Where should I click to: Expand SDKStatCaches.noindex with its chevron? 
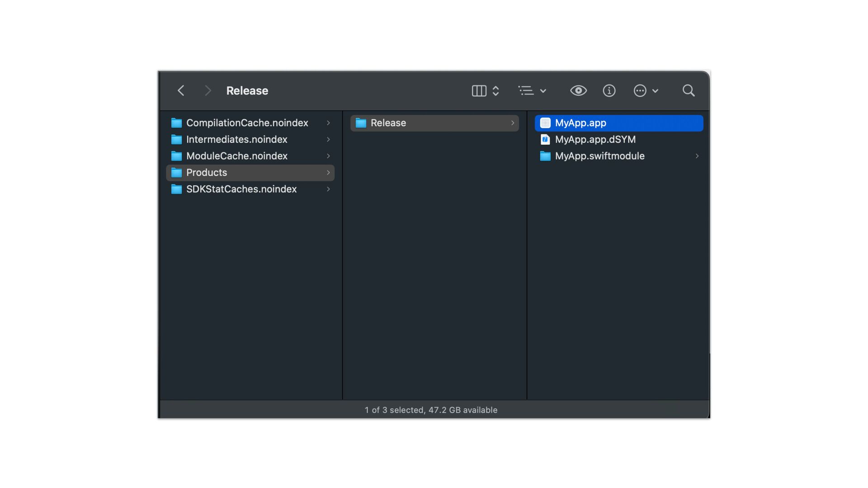[328, 189]
